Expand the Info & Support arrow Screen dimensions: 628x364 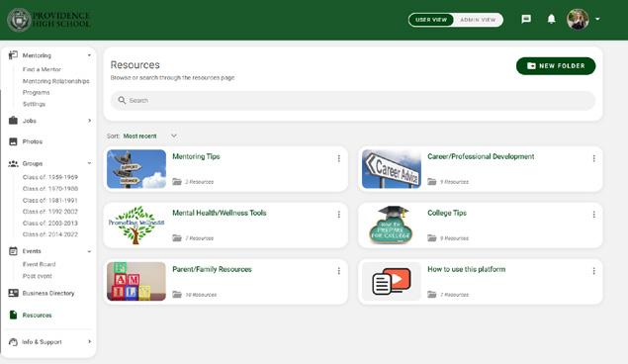click(x=89, y=341)
